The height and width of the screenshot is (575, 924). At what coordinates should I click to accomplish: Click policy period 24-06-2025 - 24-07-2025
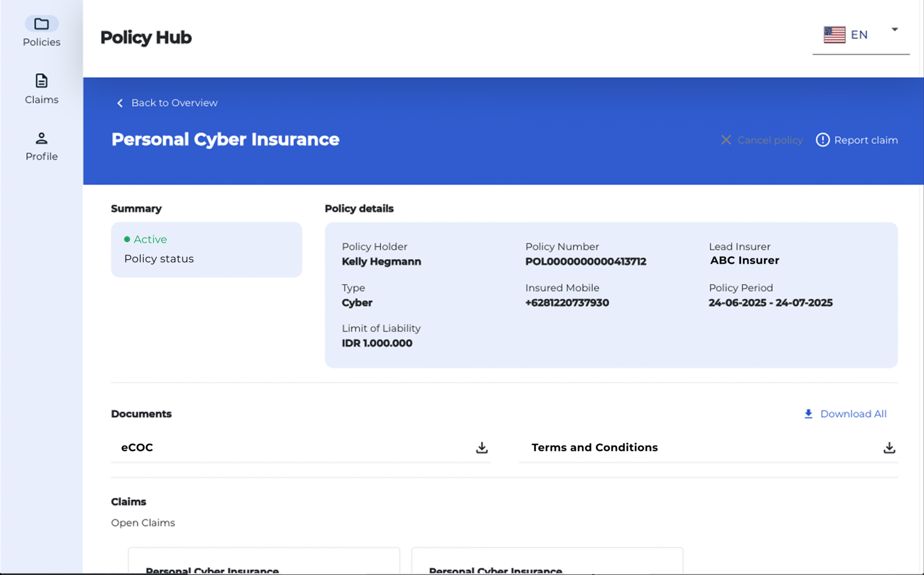[x=770, y=303]
